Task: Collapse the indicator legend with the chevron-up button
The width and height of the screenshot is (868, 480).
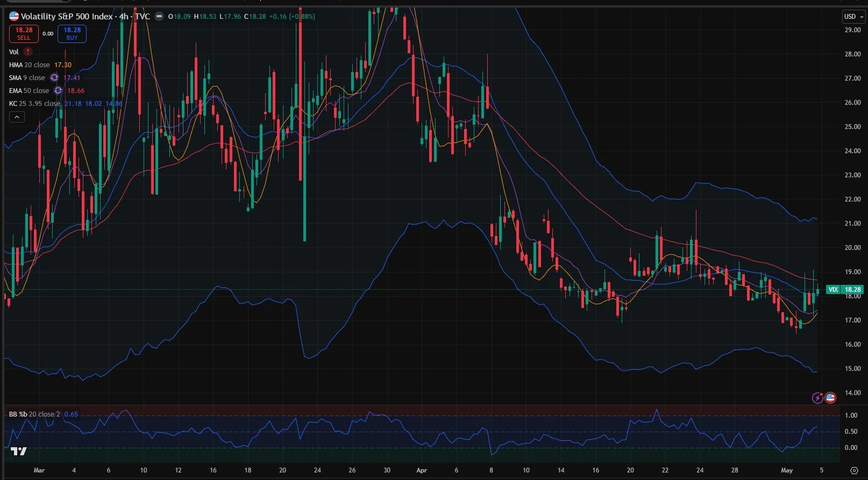Action: pyautogui.click(x=17, y=117)
